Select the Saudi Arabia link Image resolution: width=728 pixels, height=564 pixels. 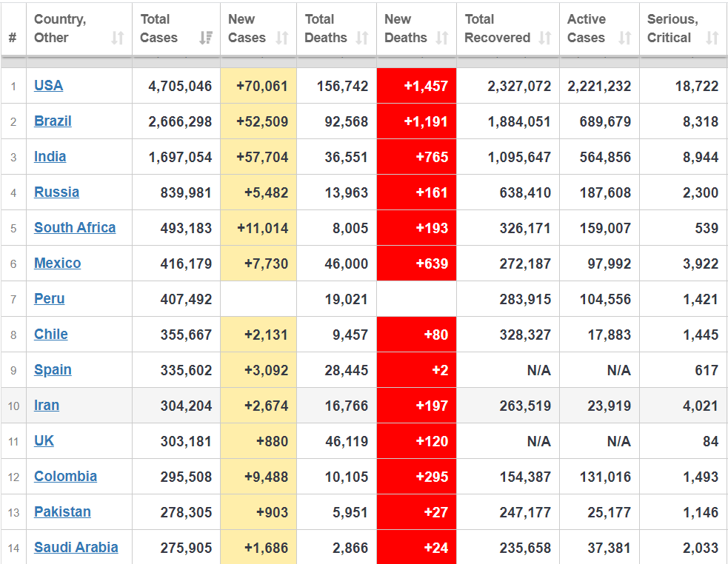click(x=76, y=547)
